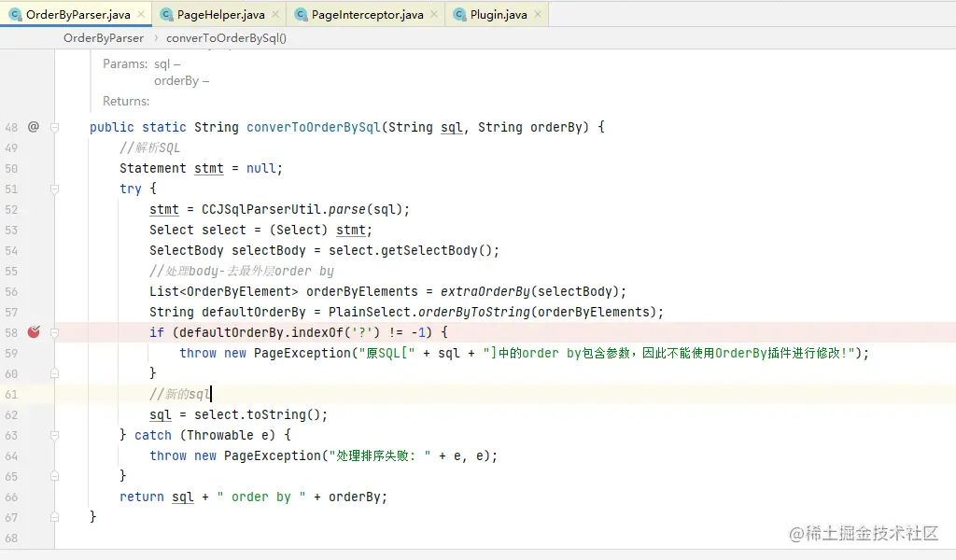Click the Throwable e catch parameter
This screenshot has width=956, height=560.
228,435
